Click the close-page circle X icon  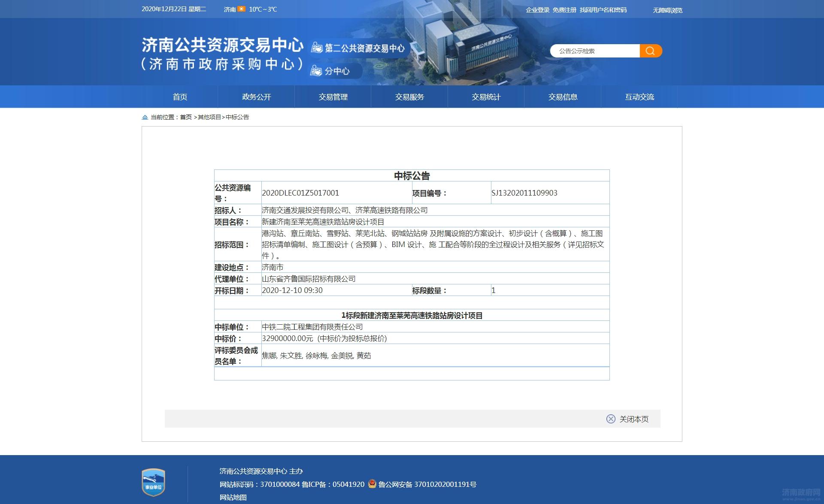(611, 419)
